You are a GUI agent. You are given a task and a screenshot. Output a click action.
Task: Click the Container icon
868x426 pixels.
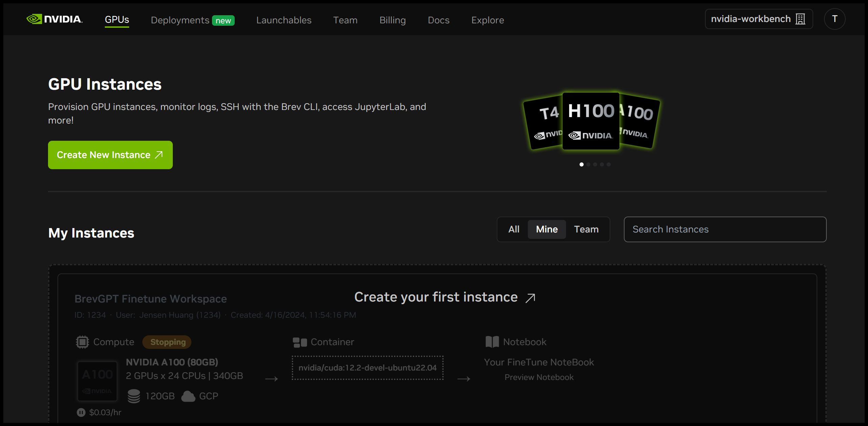300,342
